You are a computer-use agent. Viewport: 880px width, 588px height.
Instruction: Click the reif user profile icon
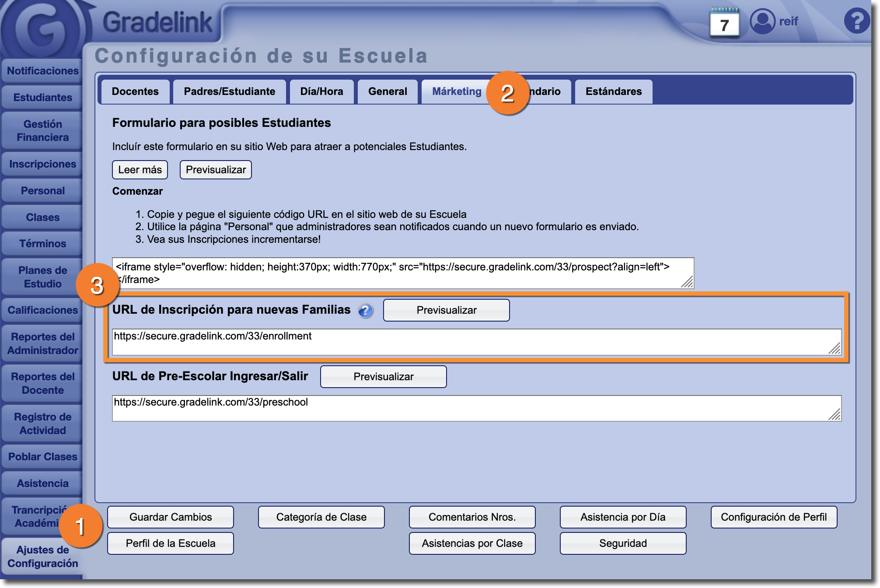(x=762, y=21)
